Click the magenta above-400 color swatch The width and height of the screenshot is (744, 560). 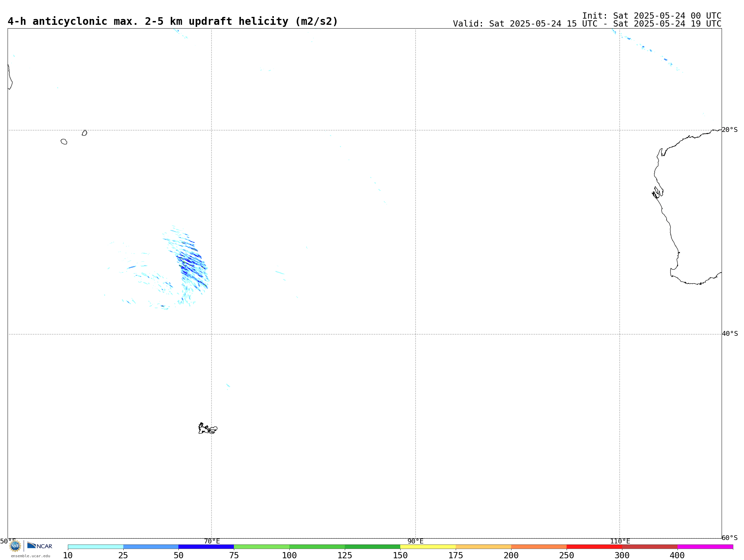tap(705, 547)
